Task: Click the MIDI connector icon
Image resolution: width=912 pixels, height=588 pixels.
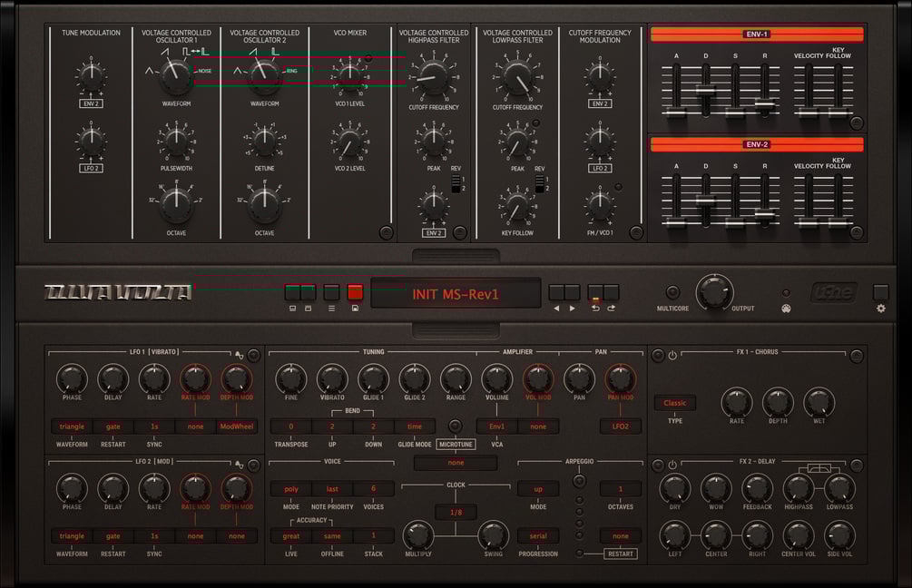Action: [x=786, y=309]
